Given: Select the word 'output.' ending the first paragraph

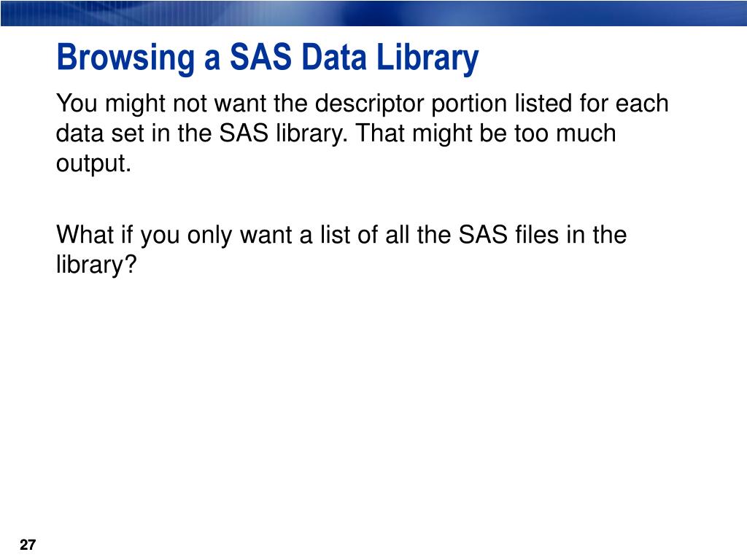Looking at the screenshot, I should (x=93, y=163).
